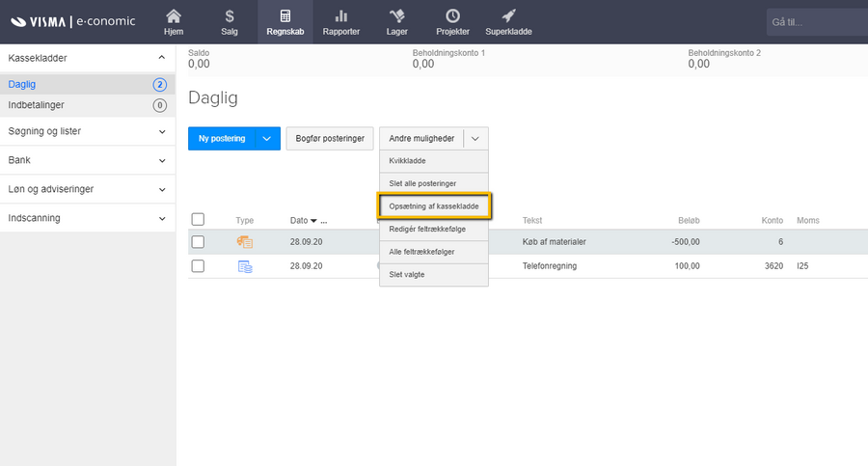Choose Slet alle posteringer
The width and height of the screenshot is (868, 466).
434,183
